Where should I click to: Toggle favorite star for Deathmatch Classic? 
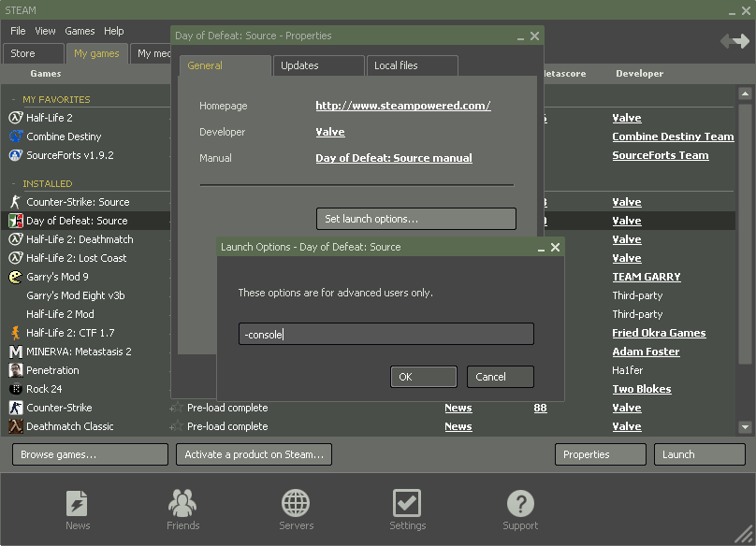tap(176, 426)
